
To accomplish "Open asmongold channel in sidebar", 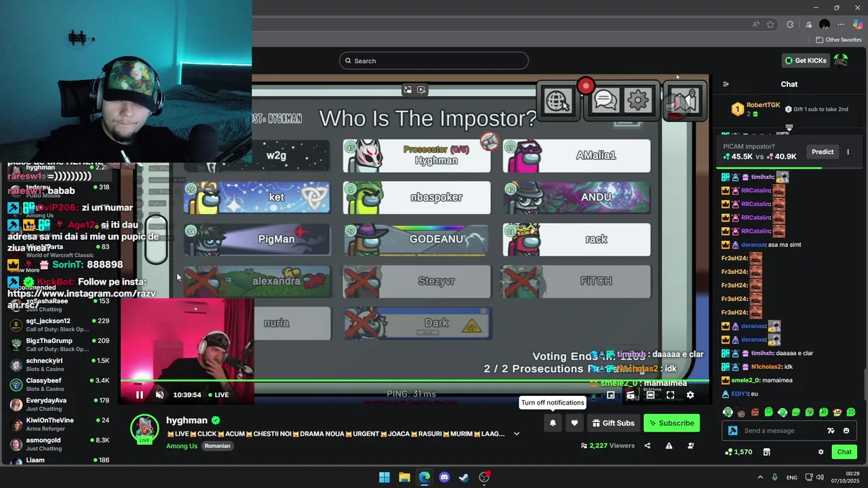I will [x=60, y=444].
